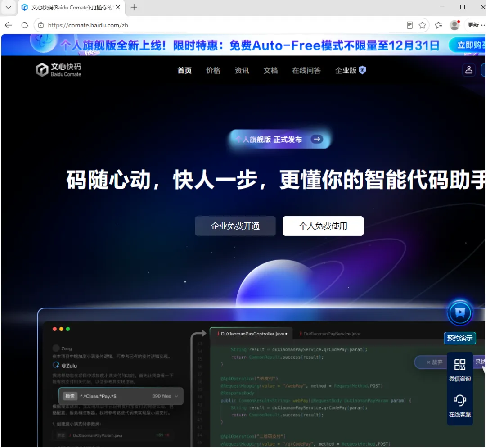Select the DuXiaomanPayService.java tab
The image size is (486, 448).
tap(329, 334)
